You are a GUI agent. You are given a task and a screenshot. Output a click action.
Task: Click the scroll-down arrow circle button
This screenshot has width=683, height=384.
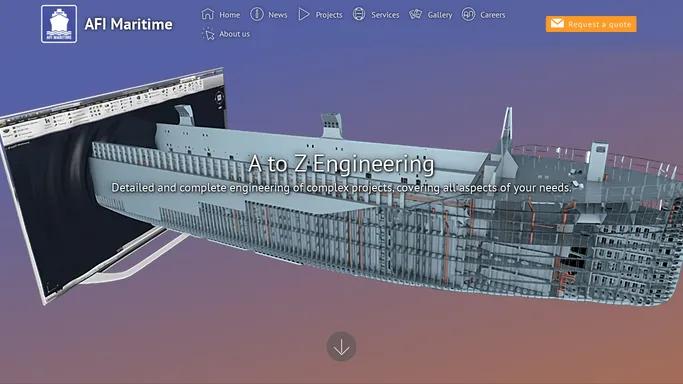tap(342, 347)
